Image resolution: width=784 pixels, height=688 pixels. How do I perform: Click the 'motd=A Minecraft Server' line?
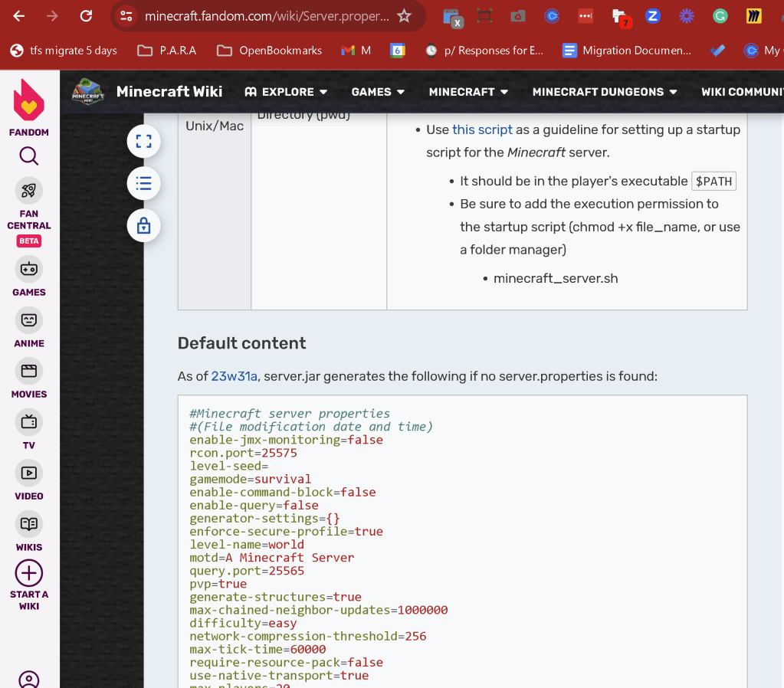coord(271,558)
